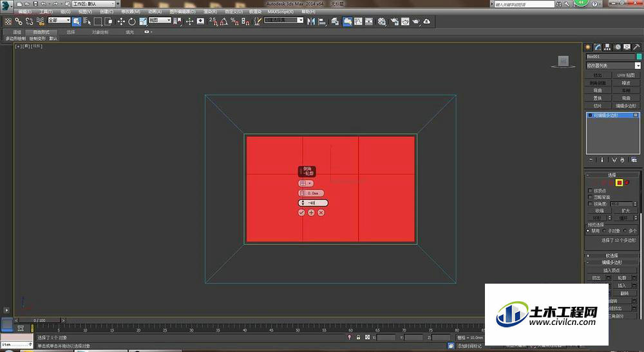Toggle the Percent Snap icon

234,21
